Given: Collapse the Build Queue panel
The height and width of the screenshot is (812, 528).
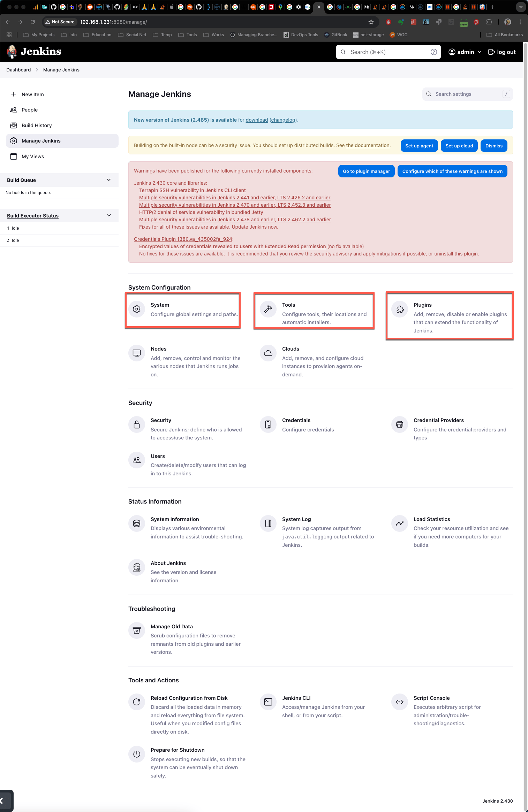Looking at the screenshot, I should click(109, 180).
